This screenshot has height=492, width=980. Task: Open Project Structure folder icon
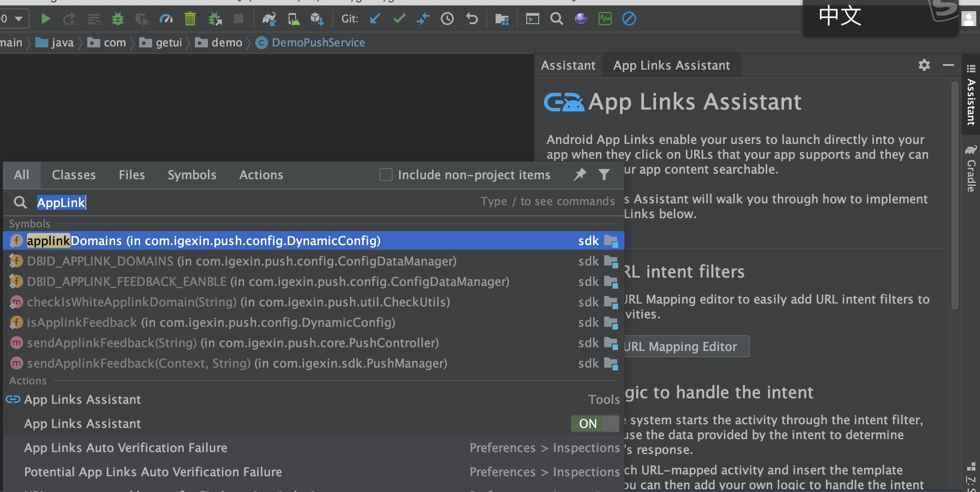[502, 19]
